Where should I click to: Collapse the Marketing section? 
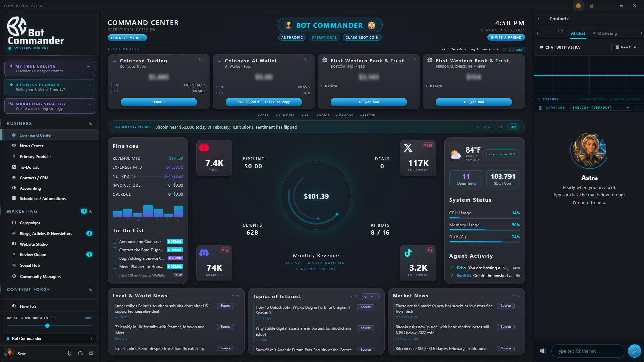pos(91,211)
